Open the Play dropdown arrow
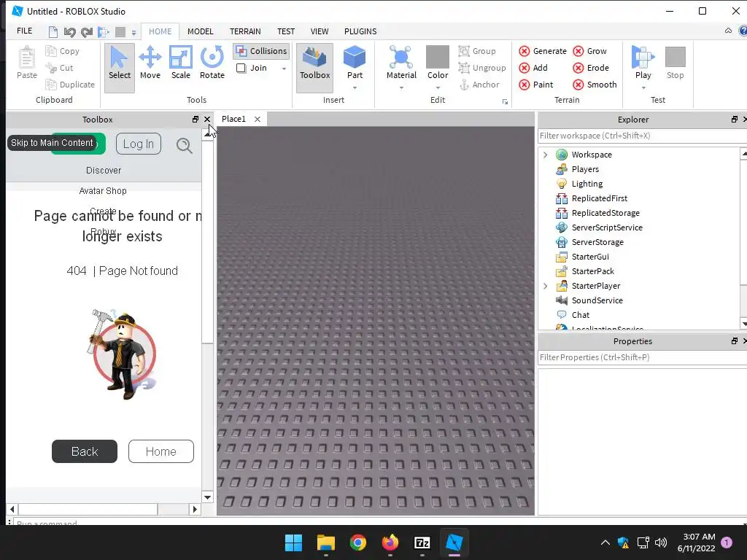This screenshot has height=560, width=747. 643,87
